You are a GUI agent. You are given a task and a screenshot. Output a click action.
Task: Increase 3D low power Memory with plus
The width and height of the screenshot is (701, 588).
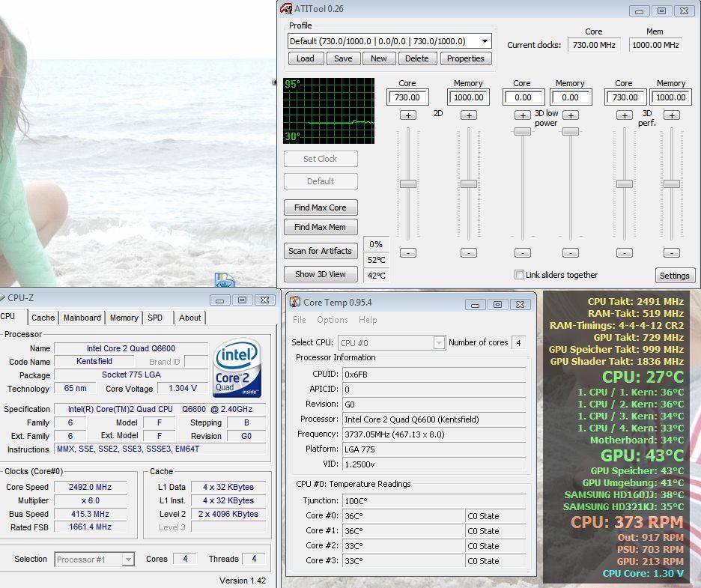pyautogui.click(x=571, y=115)
